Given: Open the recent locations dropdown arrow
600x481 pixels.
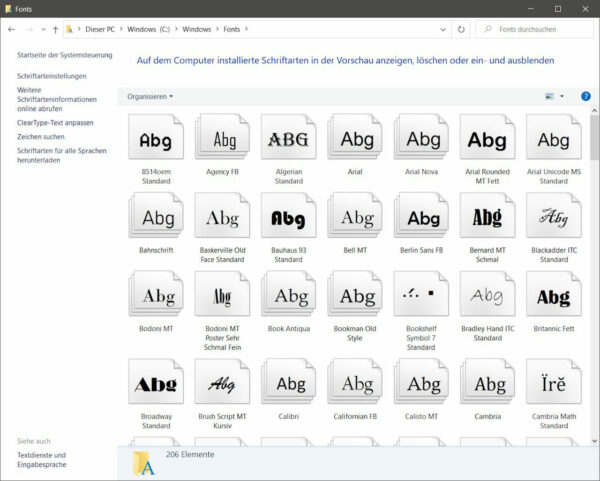Looking at the screenshot, I should coord(43,29).
